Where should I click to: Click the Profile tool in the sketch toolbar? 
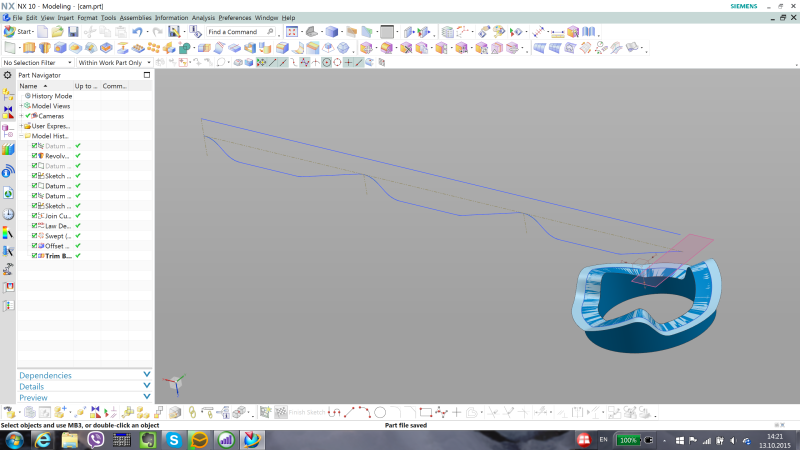pyautogui.click(x=334, y=412)
